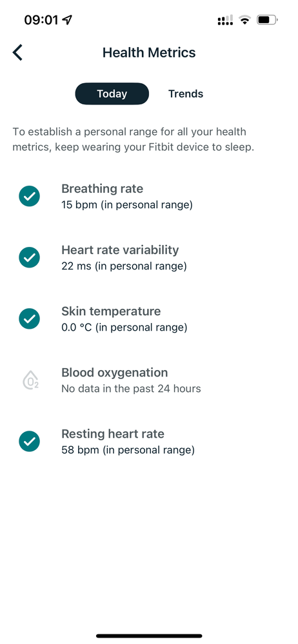Tap the back arrow icon

pos(17,53)
